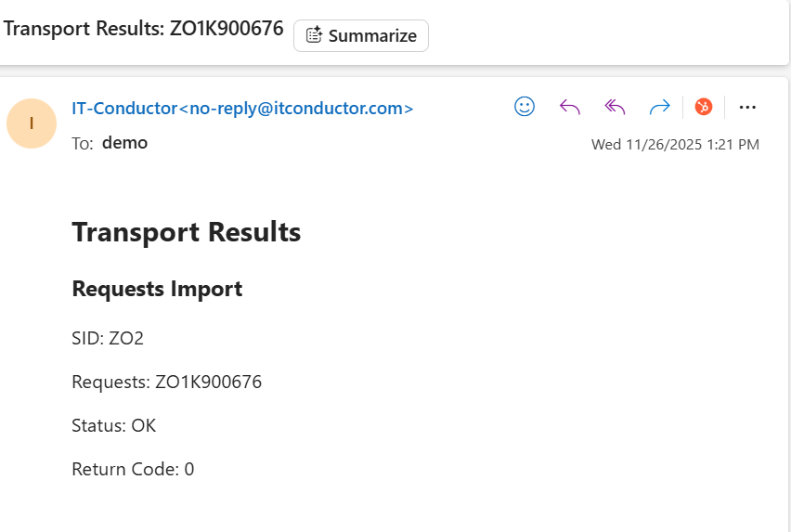Reply to the IT-Conductor email
The height and width of the screenshot is (532, 791).
coord(569,107)
